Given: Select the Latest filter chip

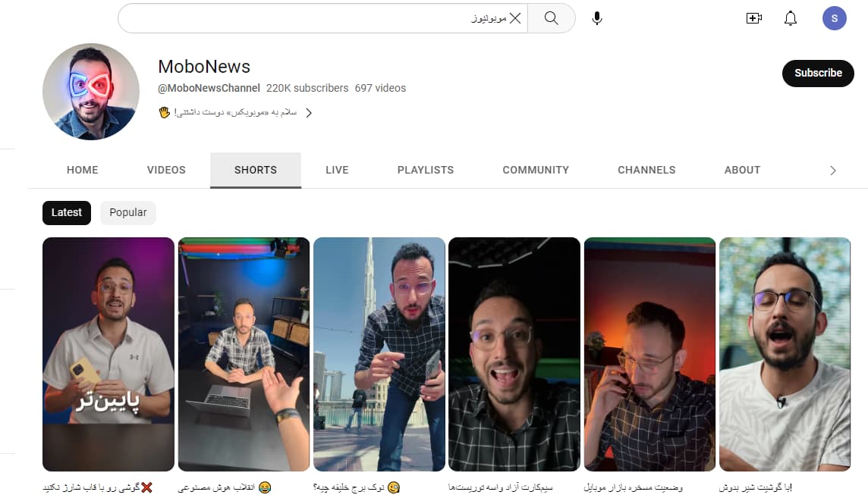Looking at the screenshot, I should pos(67,213).
